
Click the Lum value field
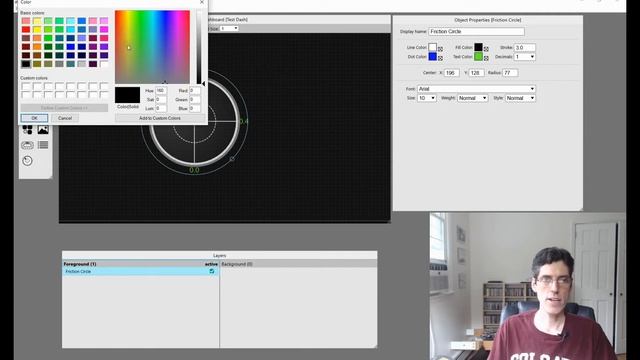161,108
